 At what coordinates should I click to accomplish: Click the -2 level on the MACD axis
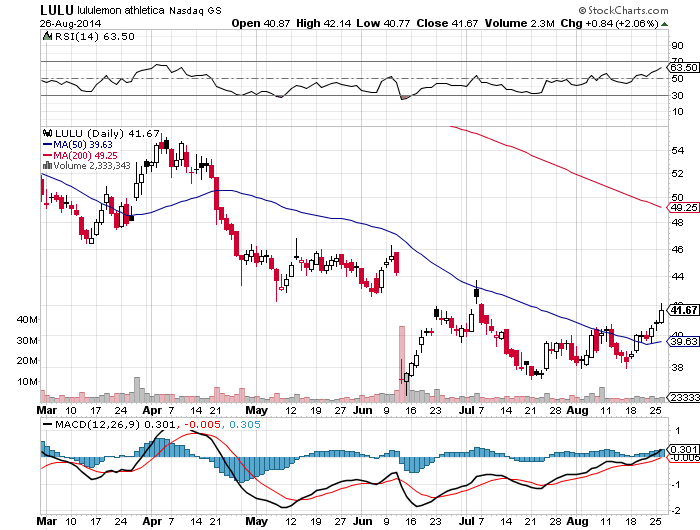(x=676, y=510)
